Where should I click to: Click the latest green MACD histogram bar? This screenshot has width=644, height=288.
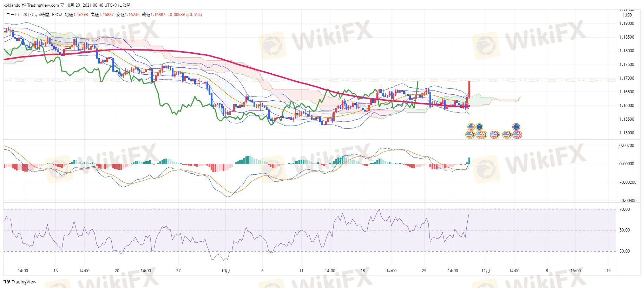(x=469, y=161)
